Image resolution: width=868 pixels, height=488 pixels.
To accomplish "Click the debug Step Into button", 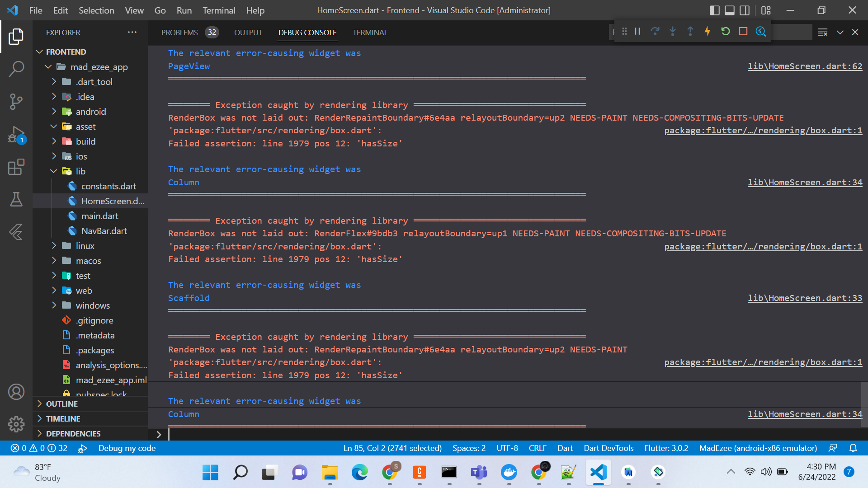I will click(673, 31).
